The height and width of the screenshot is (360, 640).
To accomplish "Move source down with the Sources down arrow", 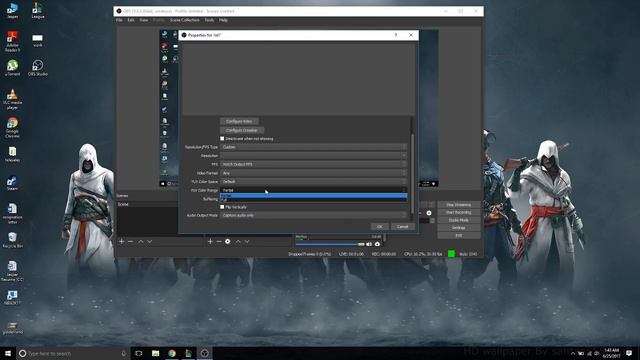I will pyautogui.click(x=247, y=242).
